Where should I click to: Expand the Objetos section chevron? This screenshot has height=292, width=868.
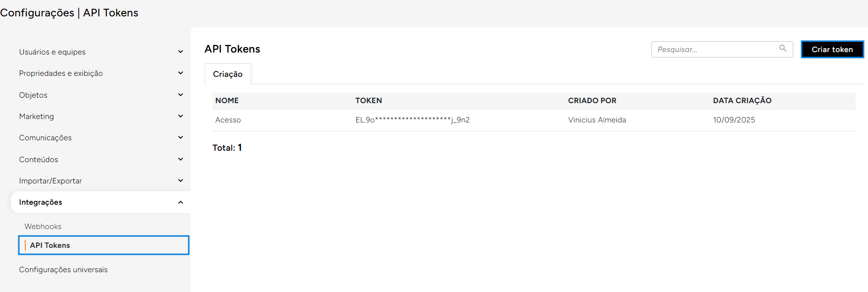pyautogui.click(x=180, y=95)
